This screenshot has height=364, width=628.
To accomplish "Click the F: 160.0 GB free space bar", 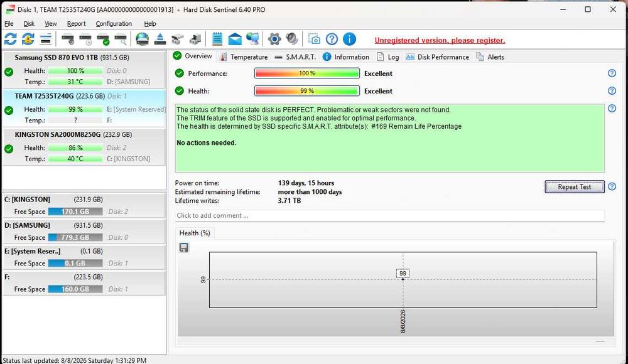I will point(75,289).
